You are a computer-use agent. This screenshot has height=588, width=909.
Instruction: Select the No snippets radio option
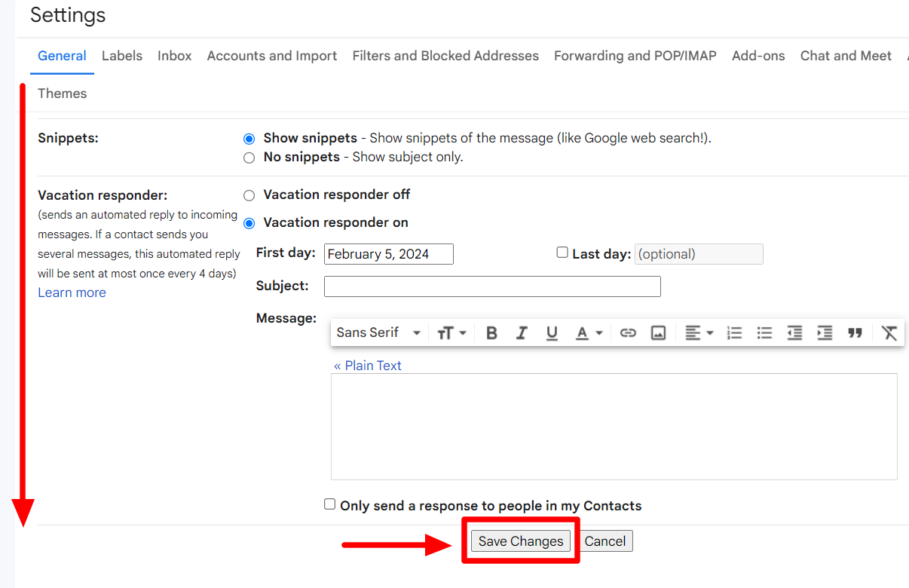pyautogui.click(x=249, y=158)
